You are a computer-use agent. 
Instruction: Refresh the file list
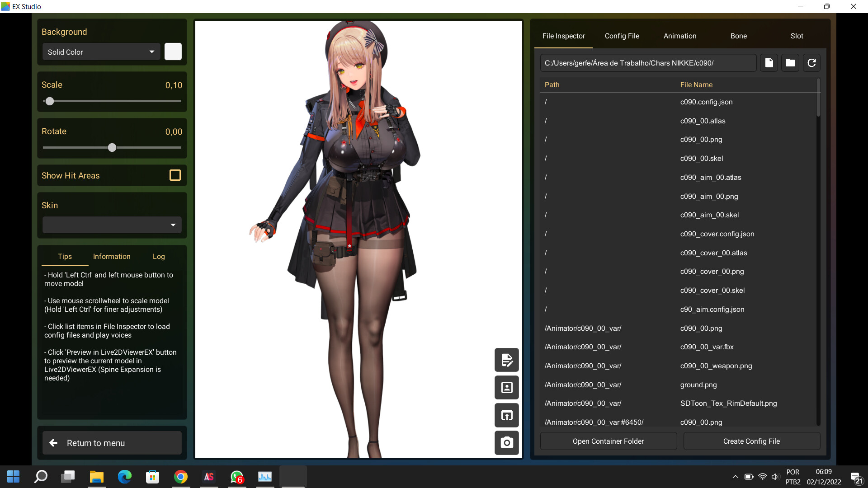[x=811, y=63]
